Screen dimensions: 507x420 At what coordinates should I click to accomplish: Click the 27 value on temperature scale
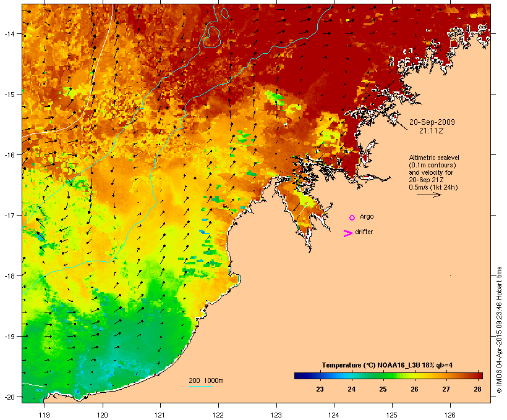(x=446, y=389)
